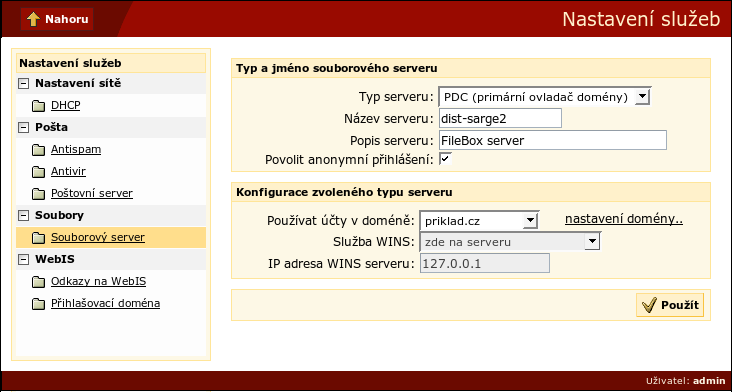This screenshot has width=732, height=392.
Task: Open the Odkazy na WebIS link
Action: (x=99, y=281)
